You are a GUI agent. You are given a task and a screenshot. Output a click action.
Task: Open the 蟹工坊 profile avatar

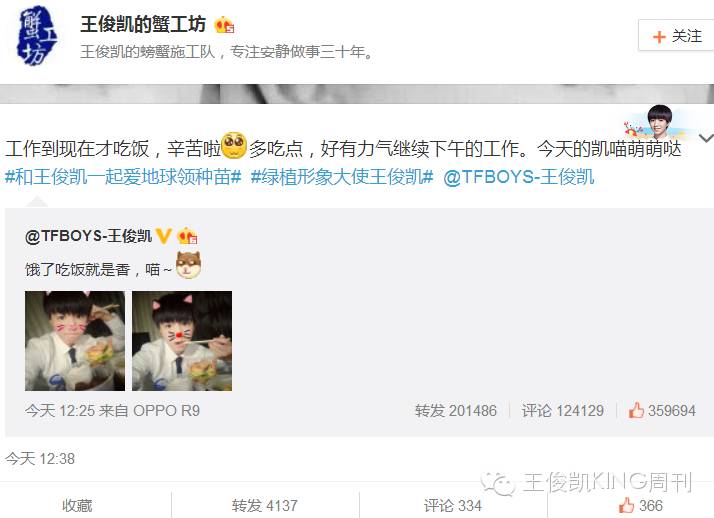(37, 36)
